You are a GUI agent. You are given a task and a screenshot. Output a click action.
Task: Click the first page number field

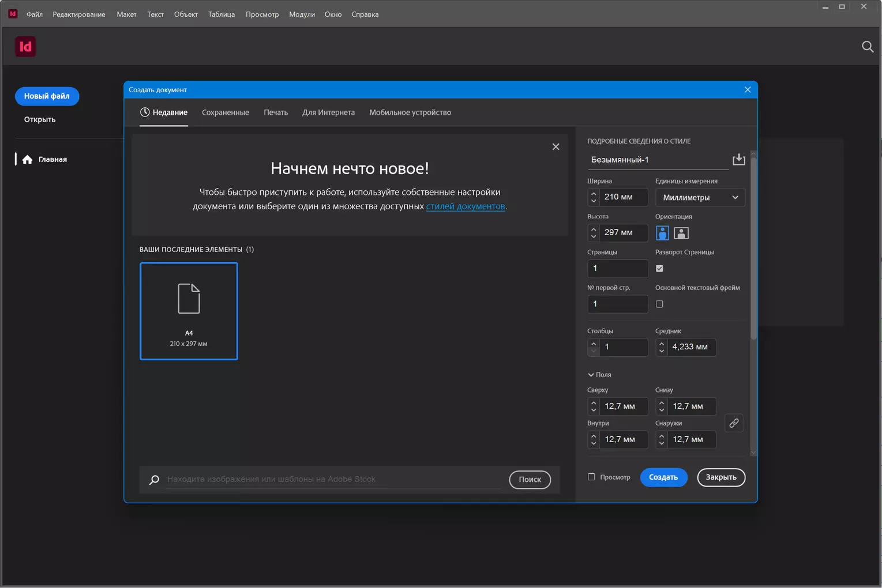click(617, 304)
